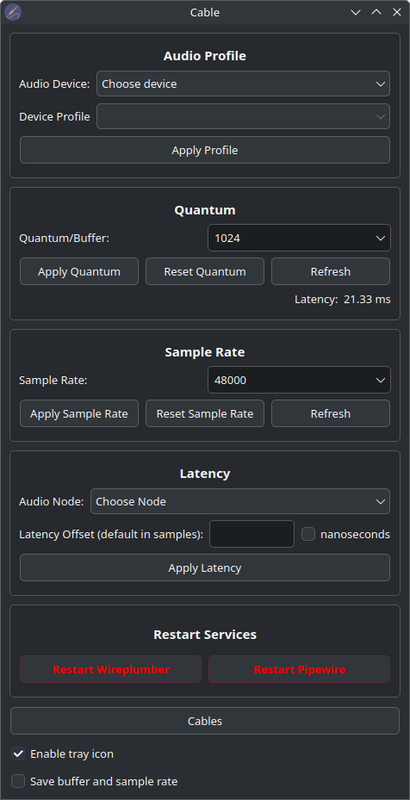Click the Latency Offset input field
Image resolution: width=410 pixels, height=800 pixels.
pos(252,534)
